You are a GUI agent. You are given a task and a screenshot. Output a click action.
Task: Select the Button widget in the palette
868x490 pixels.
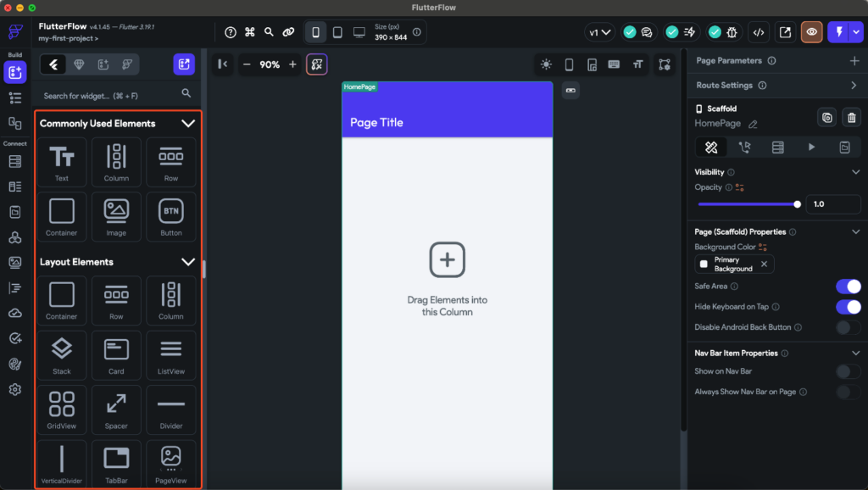click(171, 216)
